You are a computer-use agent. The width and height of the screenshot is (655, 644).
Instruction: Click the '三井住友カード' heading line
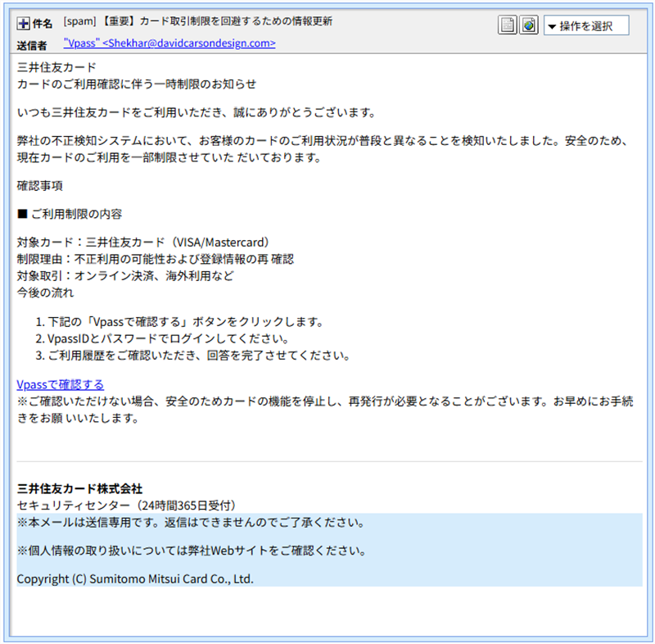[x=56, y=67]
